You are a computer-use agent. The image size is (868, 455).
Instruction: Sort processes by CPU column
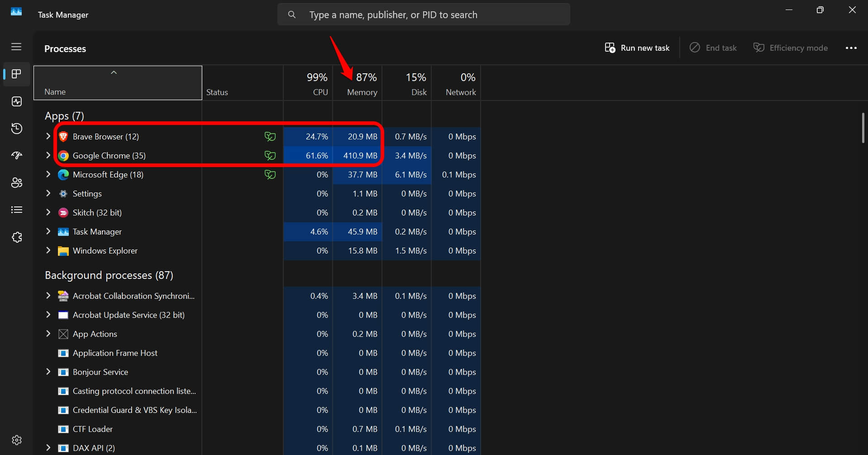(308, 83)
